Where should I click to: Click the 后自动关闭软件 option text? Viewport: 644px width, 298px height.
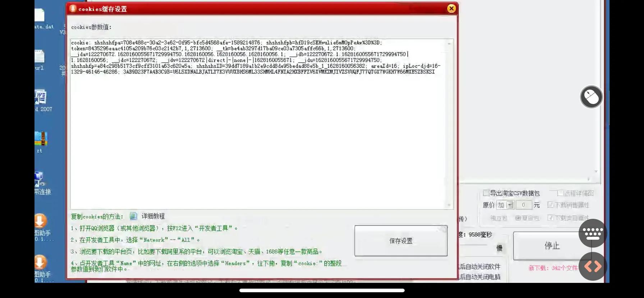480,267
